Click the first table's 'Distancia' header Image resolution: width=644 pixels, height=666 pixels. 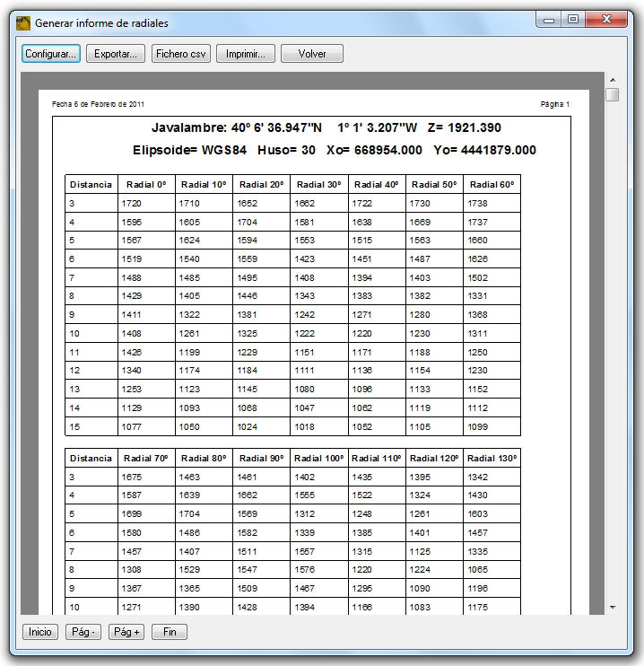tap(91, 184)
